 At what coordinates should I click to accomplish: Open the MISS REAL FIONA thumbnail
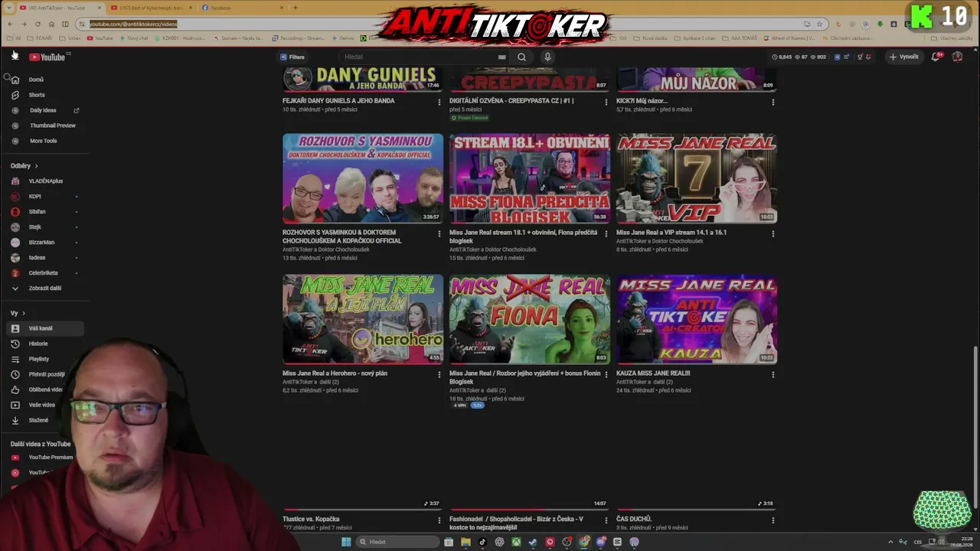click(x=530, y=319)
